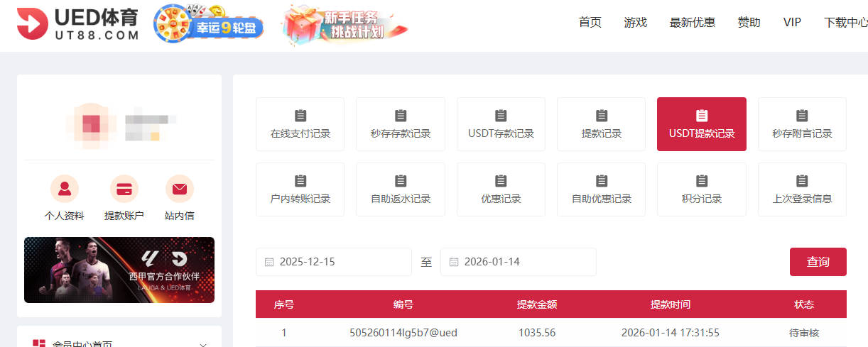This screenshot has width=868, height=347.
Task: Click the UED体育 logo
Action: click(x=78, y=24)
